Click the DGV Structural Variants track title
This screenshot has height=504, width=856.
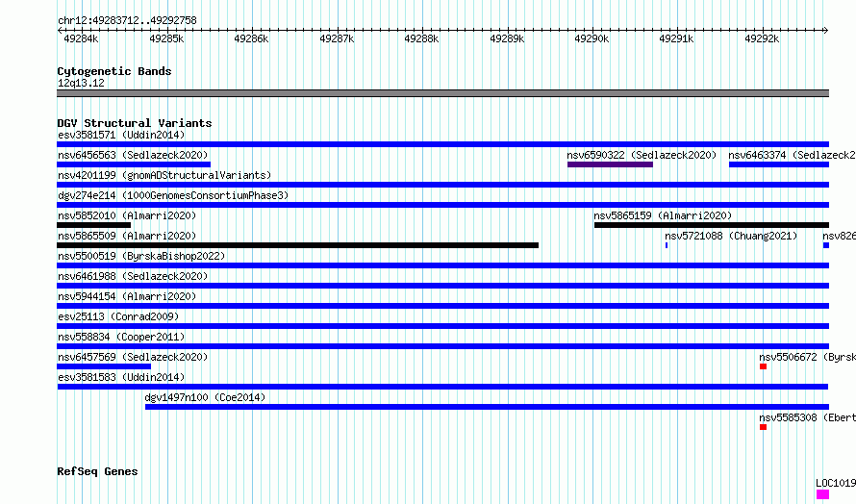tap(135, 123)
